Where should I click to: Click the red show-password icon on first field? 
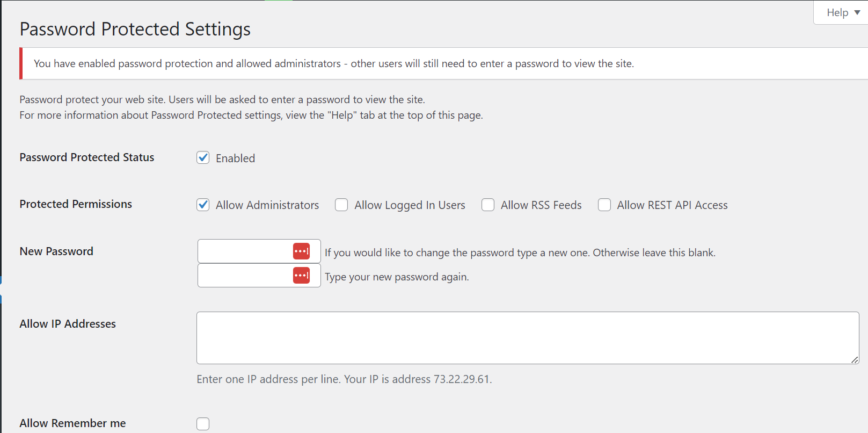(301, 251)
